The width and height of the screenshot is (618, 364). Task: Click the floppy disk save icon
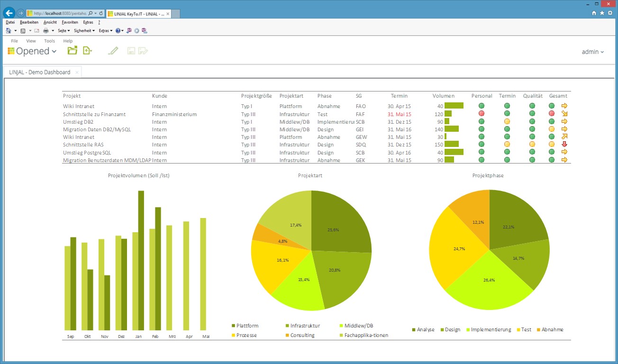[131, 51]
